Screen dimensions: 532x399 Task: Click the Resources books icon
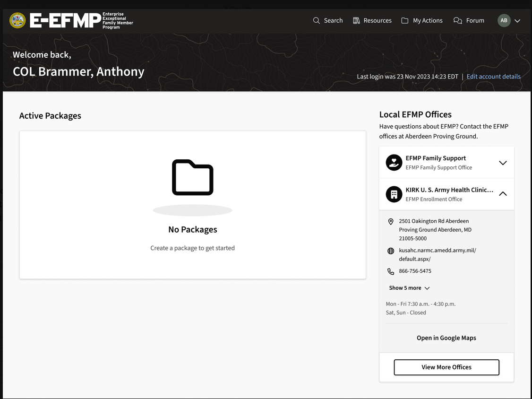pyautogui.click(x=356, y=20)
